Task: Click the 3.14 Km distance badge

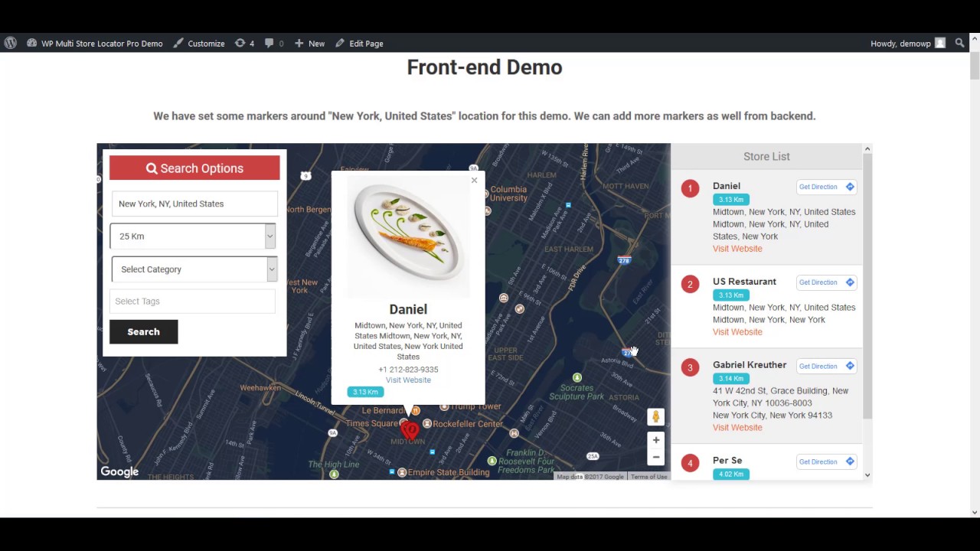Action: [x=731, y=379]
